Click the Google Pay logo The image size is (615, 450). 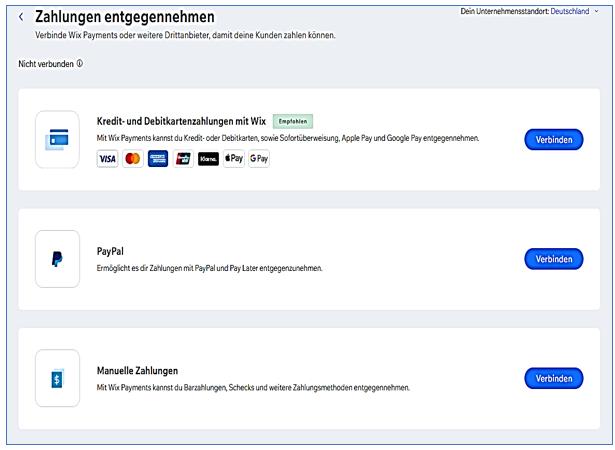pos(259,159)
